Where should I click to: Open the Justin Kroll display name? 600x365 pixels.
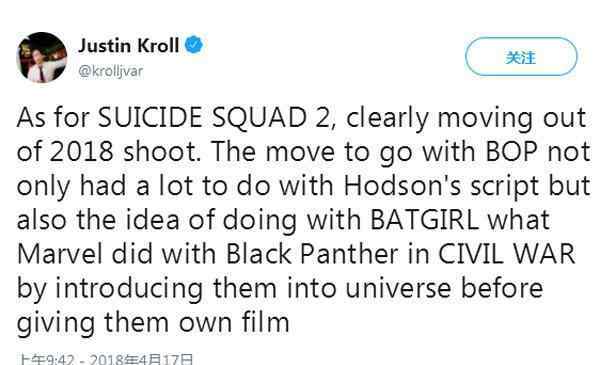[129, 46]
